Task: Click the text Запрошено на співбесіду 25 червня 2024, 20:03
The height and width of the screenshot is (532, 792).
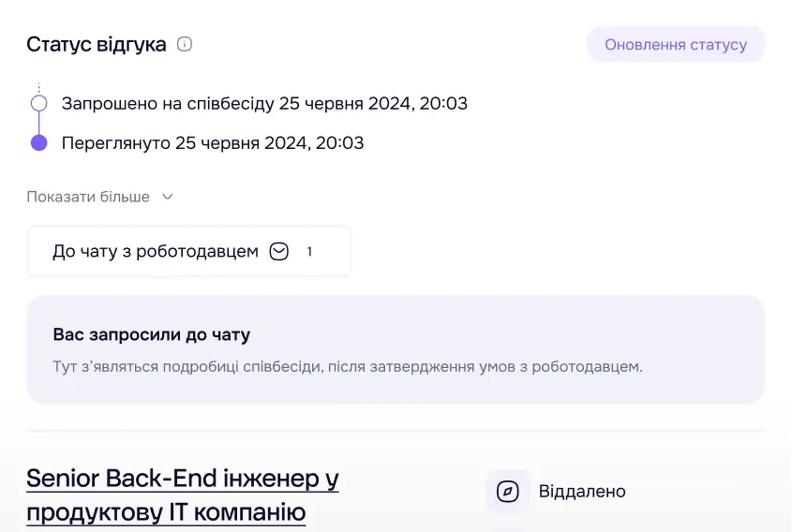Action: 264,103
